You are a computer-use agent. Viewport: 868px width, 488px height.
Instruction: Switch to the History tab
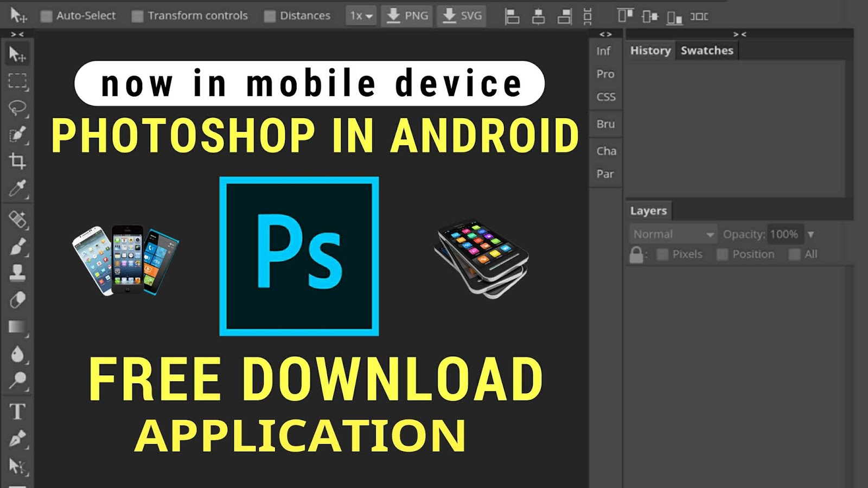point(650,50)
